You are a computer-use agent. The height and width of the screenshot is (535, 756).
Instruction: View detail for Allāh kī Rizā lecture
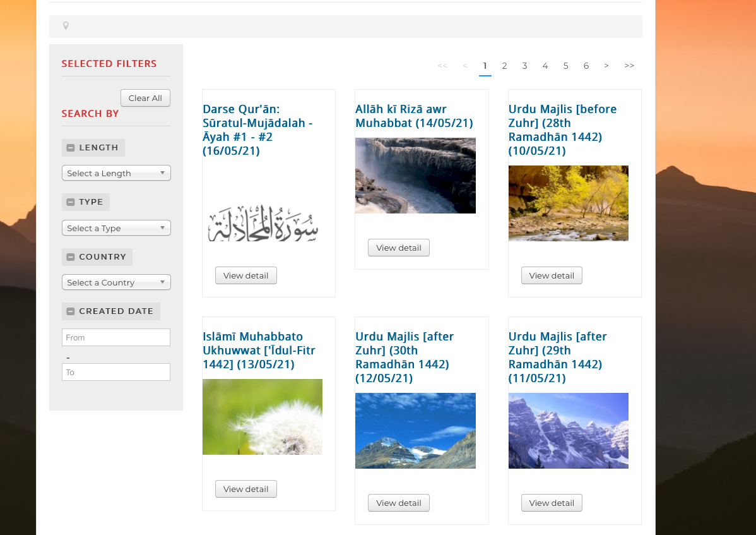pyautogui.click(x=399, y=248)
